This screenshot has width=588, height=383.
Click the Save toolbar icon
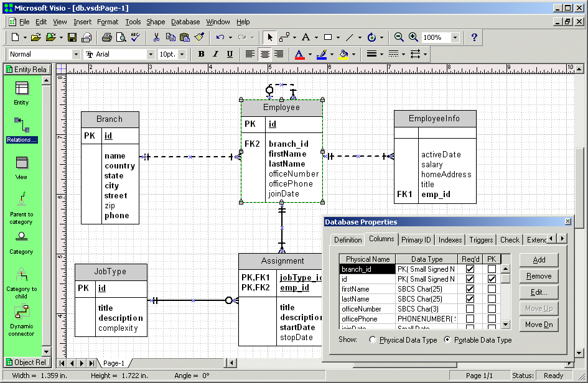[x=72, y=37]
